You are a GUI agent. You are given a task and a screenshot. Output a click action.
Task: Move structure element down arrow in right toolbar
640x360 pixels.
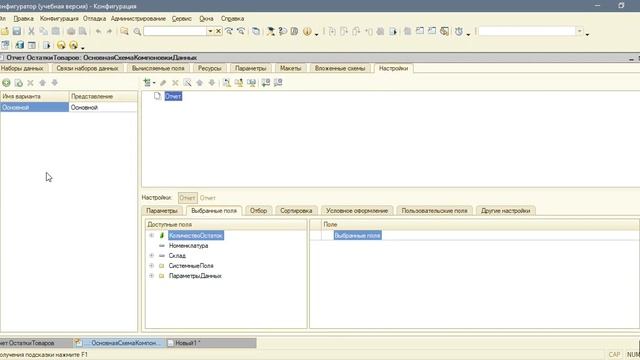tap(211, 83)
